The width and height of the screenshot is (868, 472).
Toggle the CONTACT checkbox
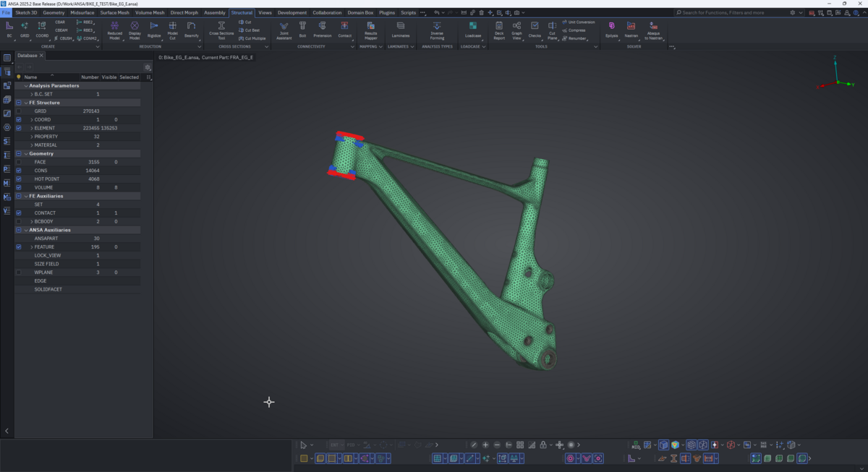click(19, 213)
